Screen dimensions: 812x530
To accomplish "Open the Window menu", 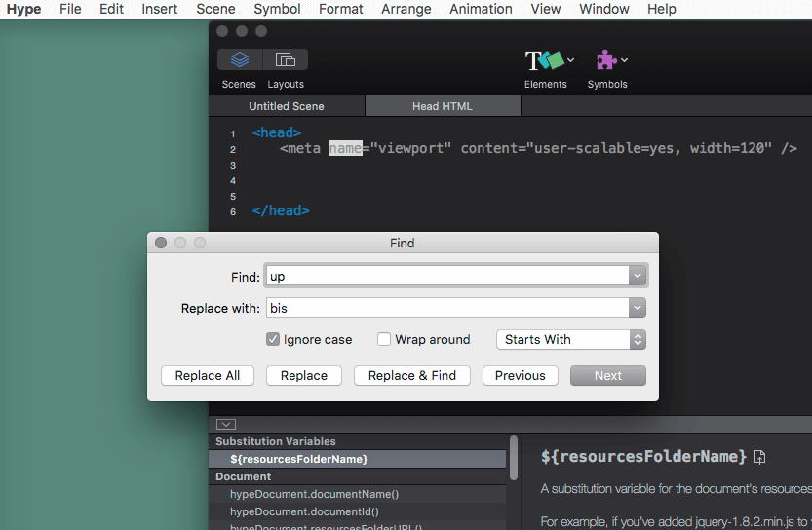I will (x=603, y=9).
